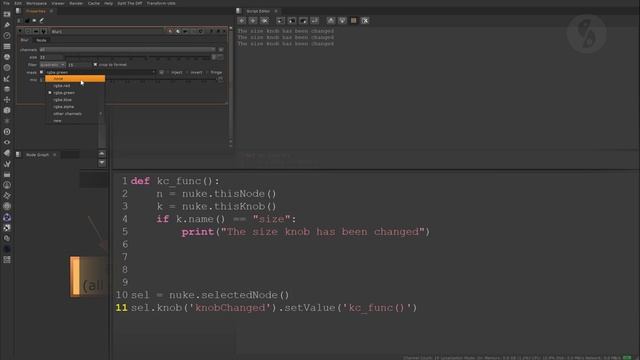Open the Channel nodes toolbar menu

(x=7, y=46)
